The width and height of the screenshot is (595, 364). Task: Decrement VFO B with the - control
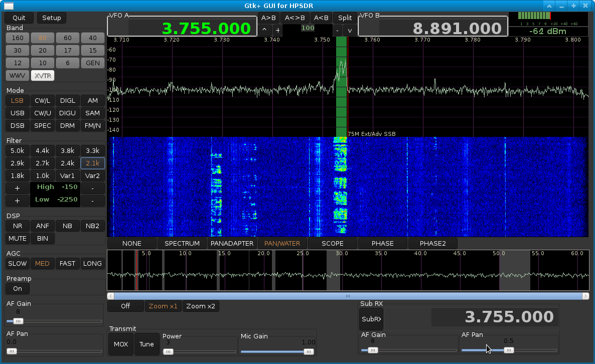click(337, 30)
